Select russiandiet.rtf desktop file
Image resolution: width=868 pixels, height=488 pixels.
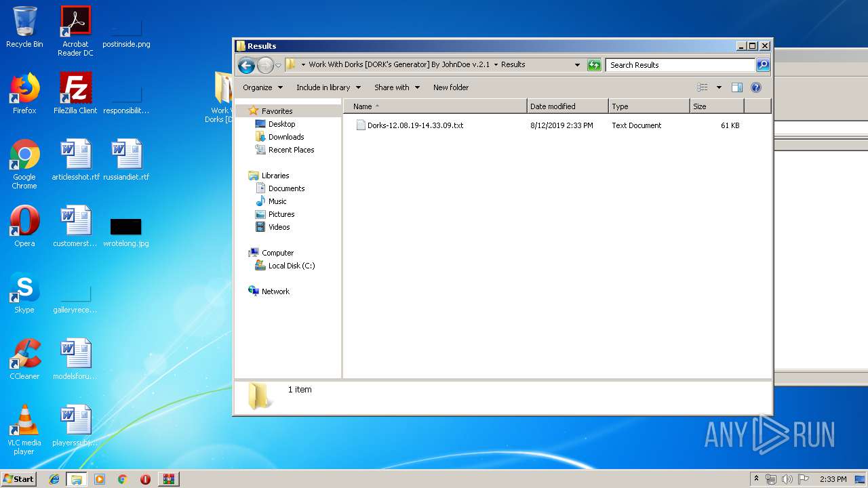[126, 160]
